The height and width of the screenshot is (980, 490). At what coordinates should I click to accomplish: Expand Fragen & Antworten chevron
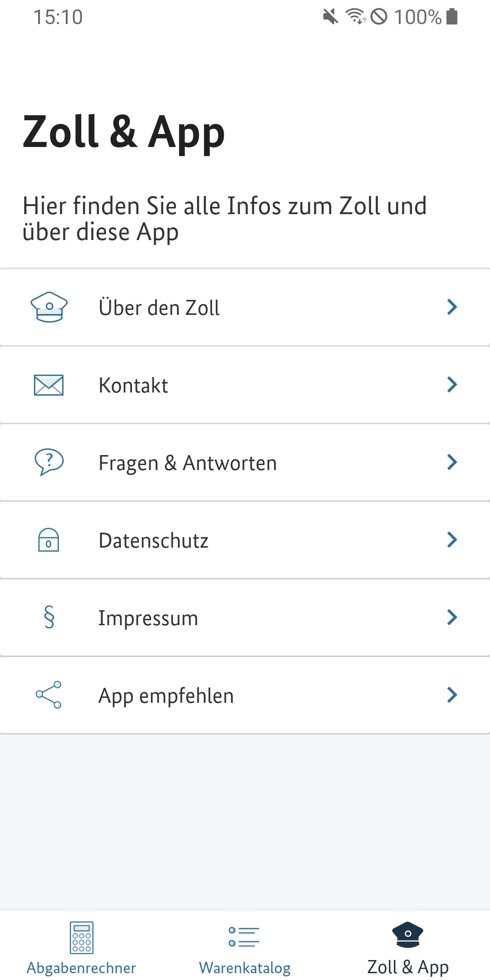tap(452, 462)
